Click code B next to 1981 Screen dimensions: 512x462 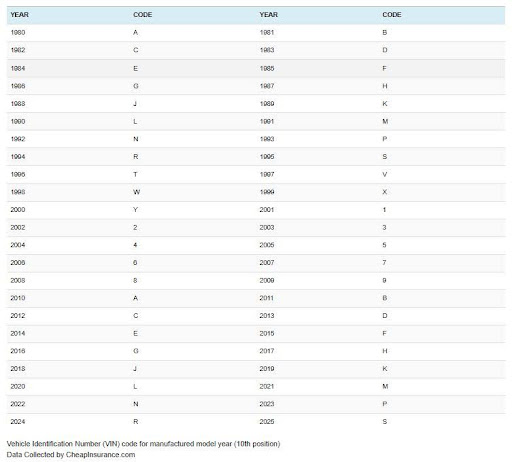[385, 33]
